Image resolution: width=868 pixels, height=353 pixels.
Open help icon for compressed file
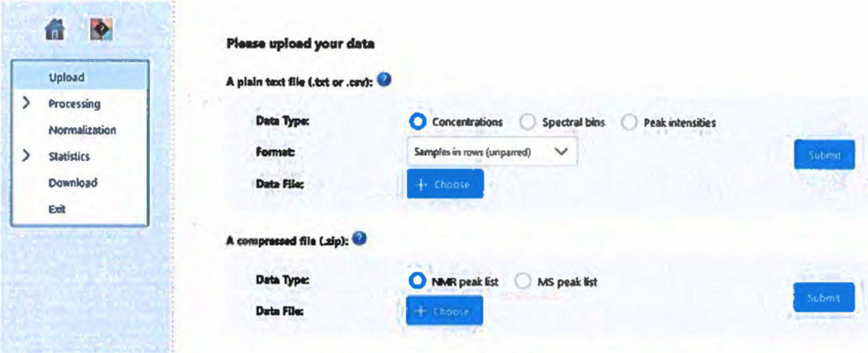(360, 239)
